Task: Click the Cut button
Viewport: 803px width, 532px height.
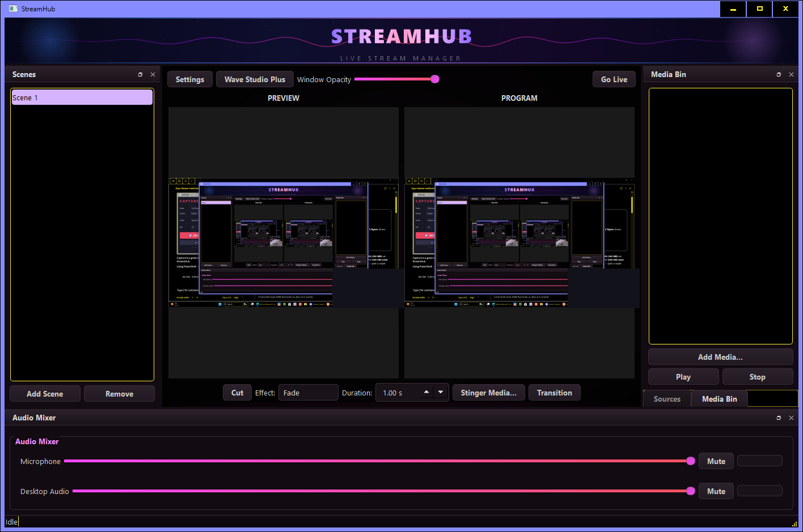Action: pyautogui.click(x=237, y=393)
